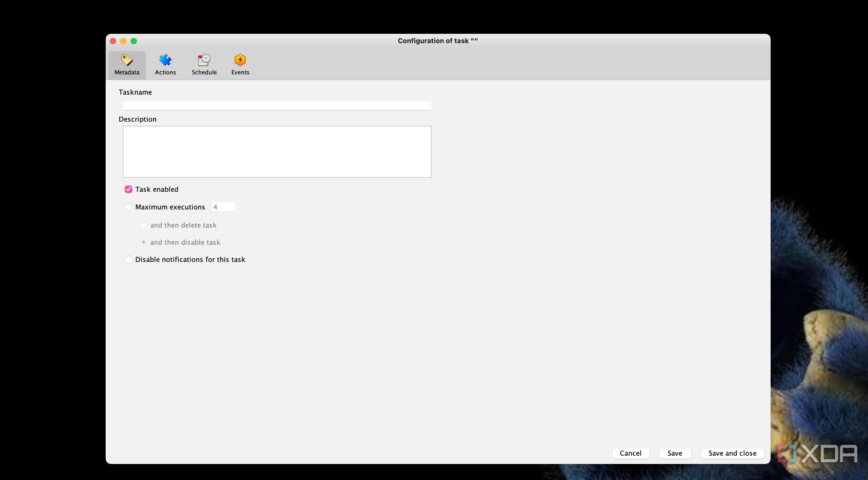Switch to the Actions puzzle-piece tab
The image size is (868, 480).
165,65
